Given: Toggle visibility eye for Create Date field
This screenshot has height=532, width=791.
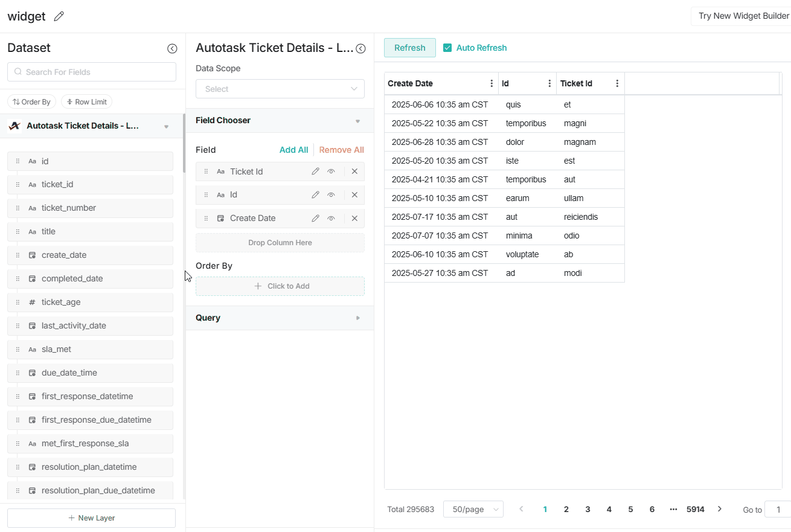Looking at the screenshot, I should (x=331, y=219).
